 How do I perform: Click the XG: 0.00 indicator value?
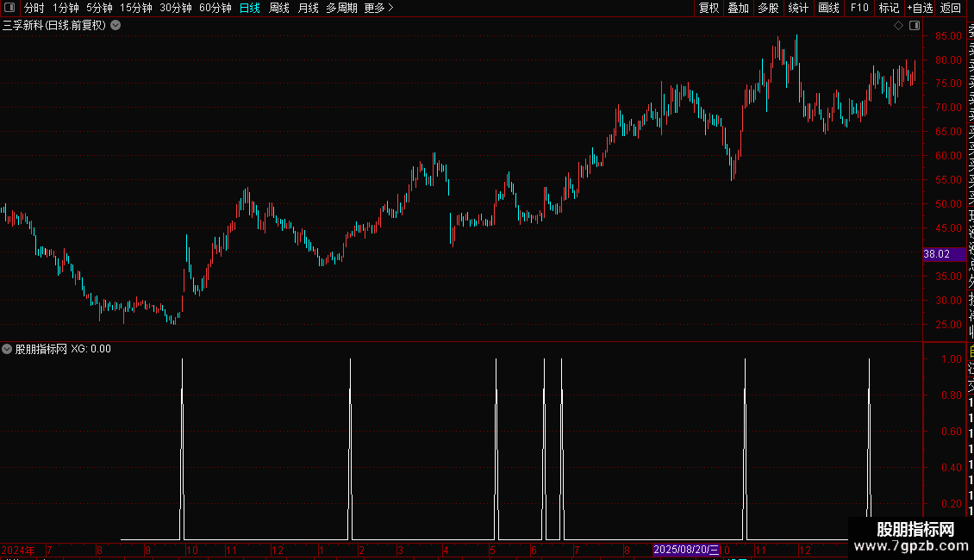[x=91, y=349]
